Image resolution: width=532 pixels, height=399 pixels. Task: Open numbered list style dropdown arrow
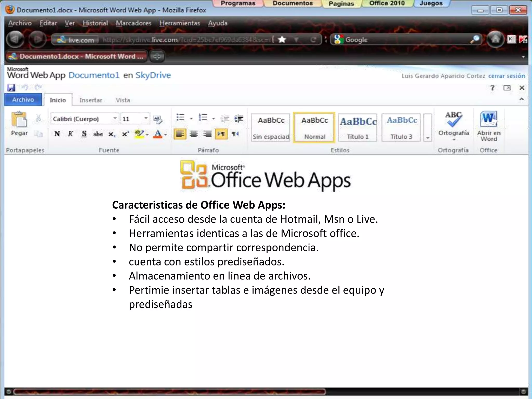tap(214, 118)
